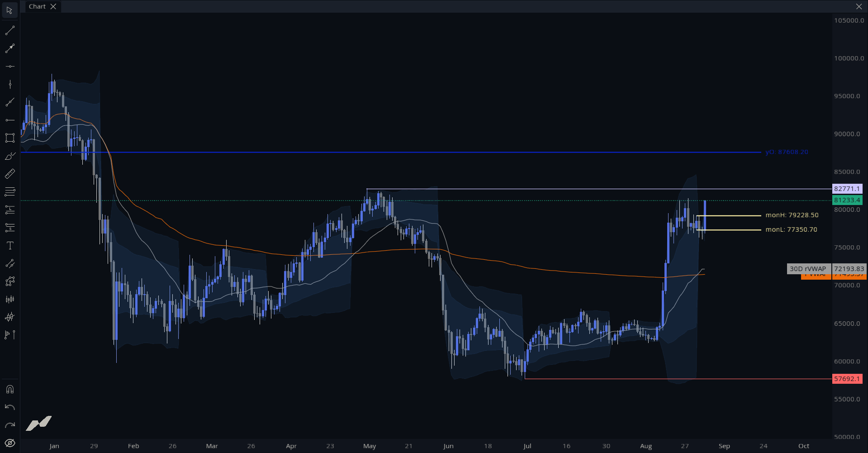This screenshot has height=453, width=868.
Task: Toggle the magnet snap mode
Action: pyautogui.click(x=9, y=389)
